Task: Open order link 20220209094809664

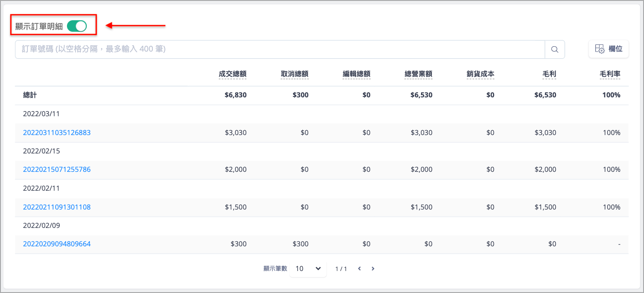Action: tap(57, 244)
